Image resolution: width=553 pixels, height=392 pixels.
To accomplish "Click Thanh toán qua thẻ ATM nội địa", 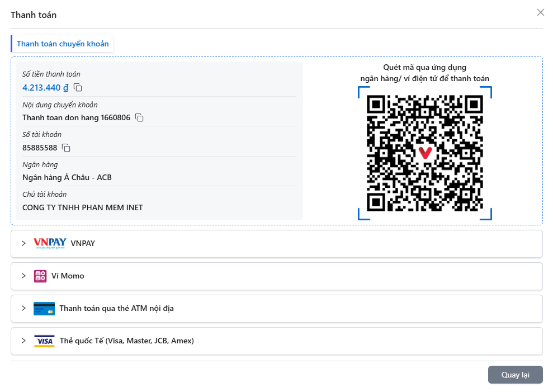I will tap(116, 308).
